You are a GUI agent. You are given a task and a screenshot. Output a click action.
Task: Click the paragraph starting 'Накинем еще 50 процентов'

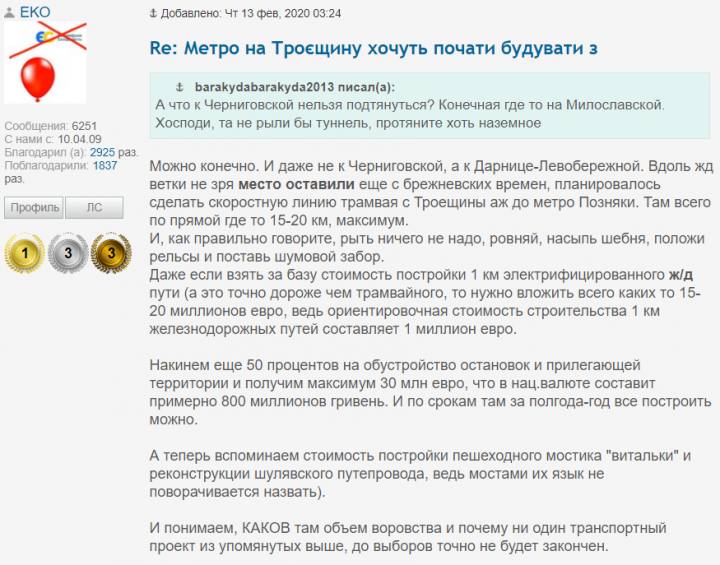click(x=430, y=392)
